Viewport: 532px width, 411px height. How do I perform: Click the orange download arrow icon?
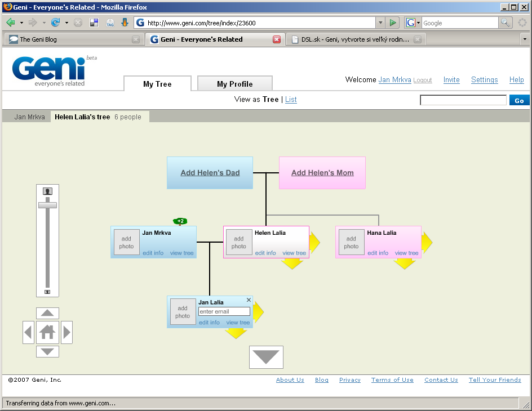coord(125,23)
